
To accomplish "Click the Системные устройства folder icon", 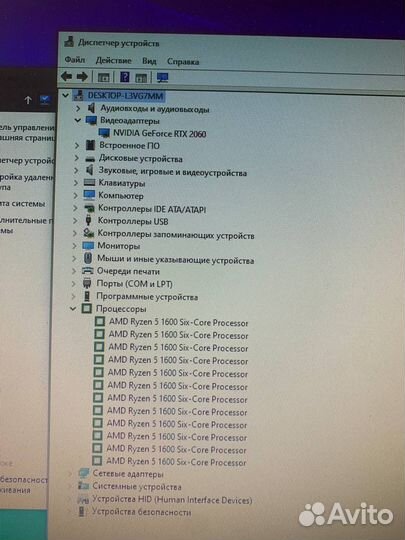I will click(x=83, y=486).
